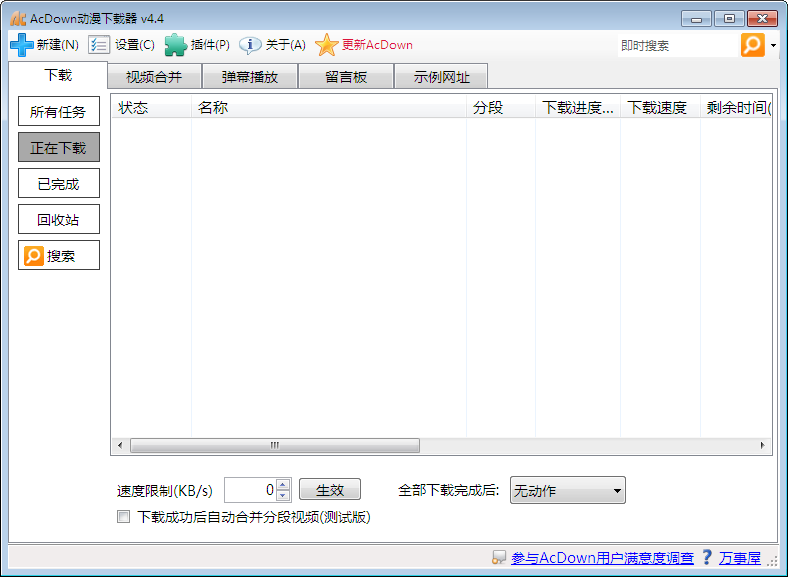Open Plugins via the green puzzle icon
The image size is (788, 577).
[x=175, y=45]
